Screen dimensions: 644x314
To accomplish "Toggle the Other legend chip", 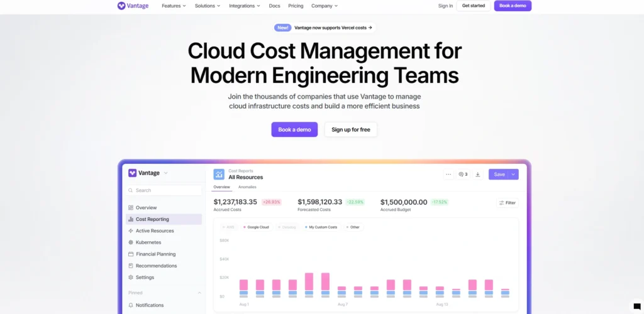I will 353,227.
